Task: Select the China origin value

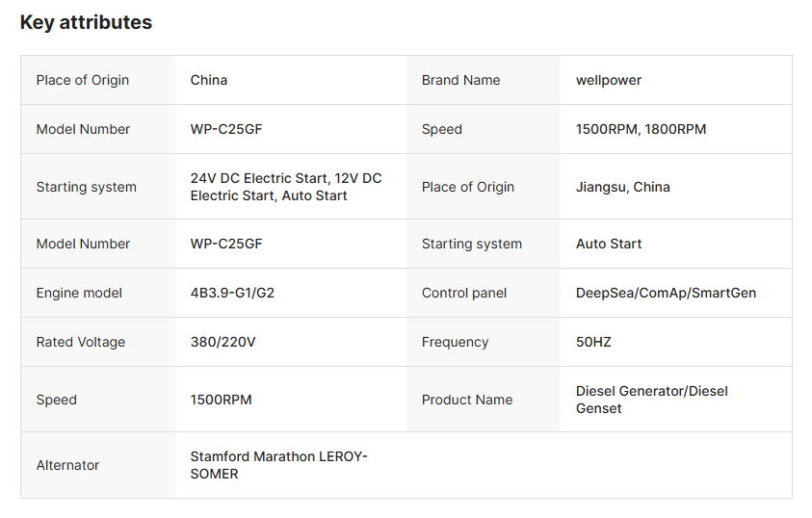Action: click(x=209, y=80)
